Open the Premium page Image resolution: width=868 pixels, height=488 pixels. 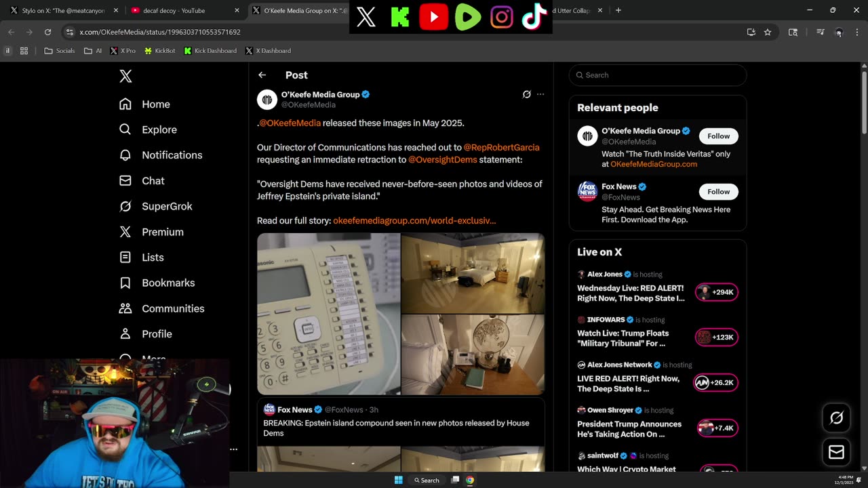point(151,232)
